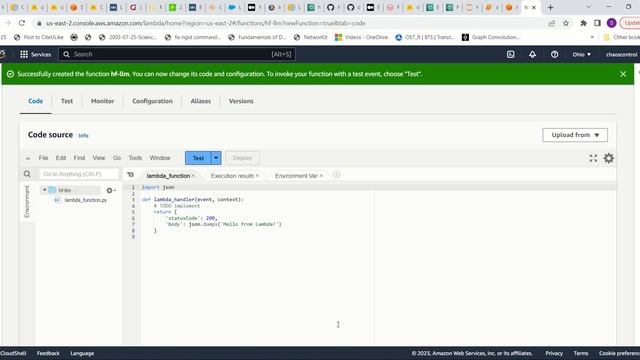The width and height of the screenshot is (640, 360).
Task: Open the Find menu in editor
Action: point(79,158)
